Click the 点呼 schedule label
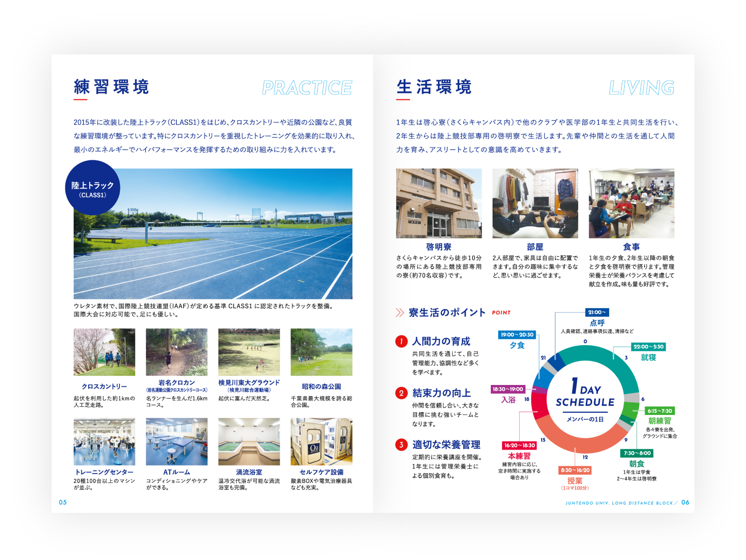 [x=597, y=323]
